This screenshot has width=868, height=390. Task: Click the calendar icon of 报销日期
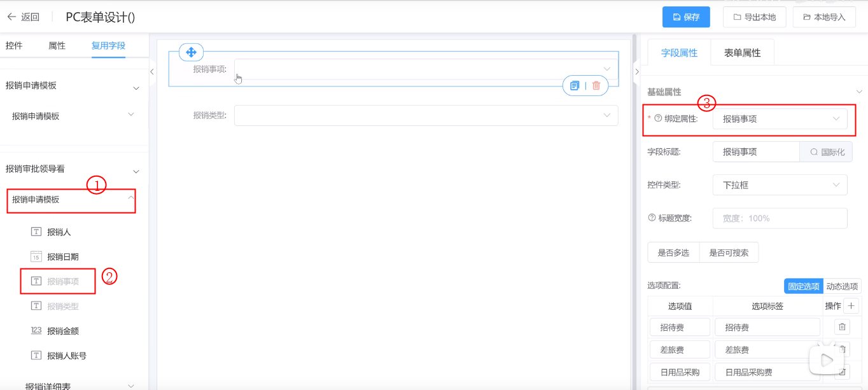pyautogui.click(x=36, y=256)
